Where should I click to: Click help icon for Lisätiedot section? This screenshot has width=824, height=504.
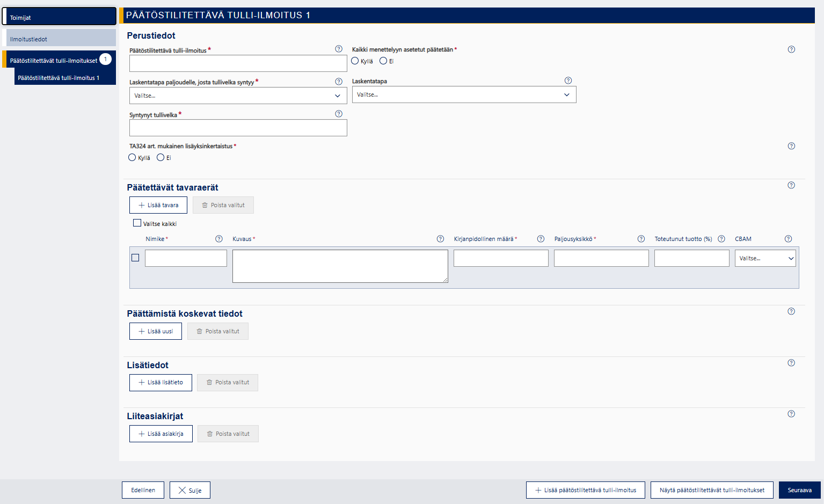(x=791, y=363)
